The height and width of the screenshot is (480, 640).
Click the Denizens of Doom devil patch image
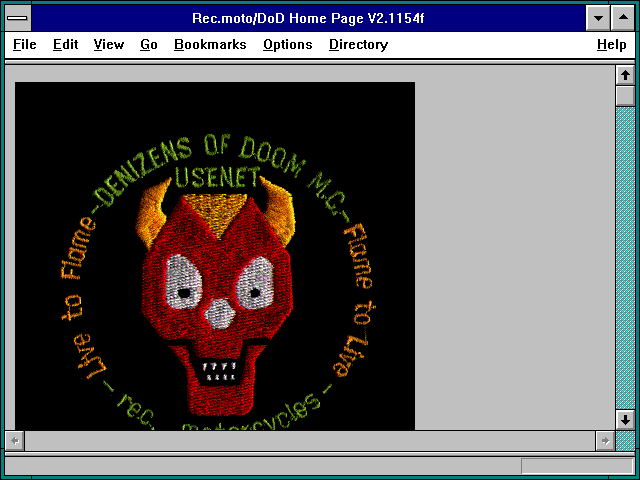coord(215,256)
